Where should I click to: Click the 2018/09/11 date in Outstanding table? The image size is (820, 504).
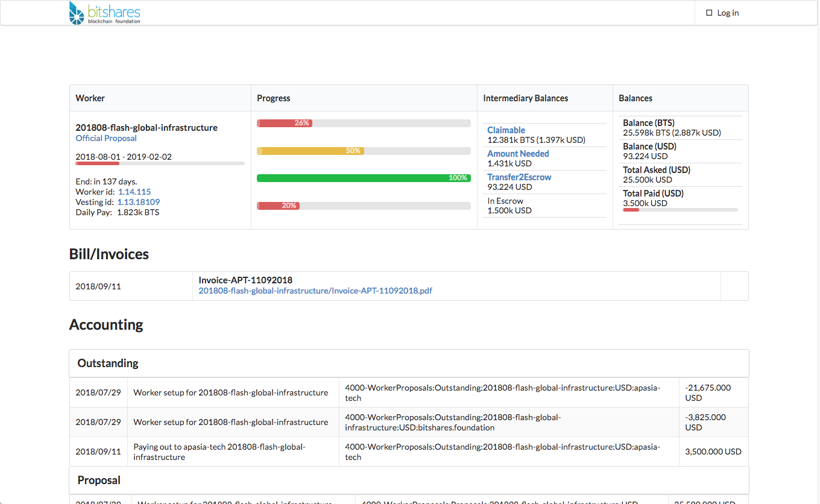98,452
